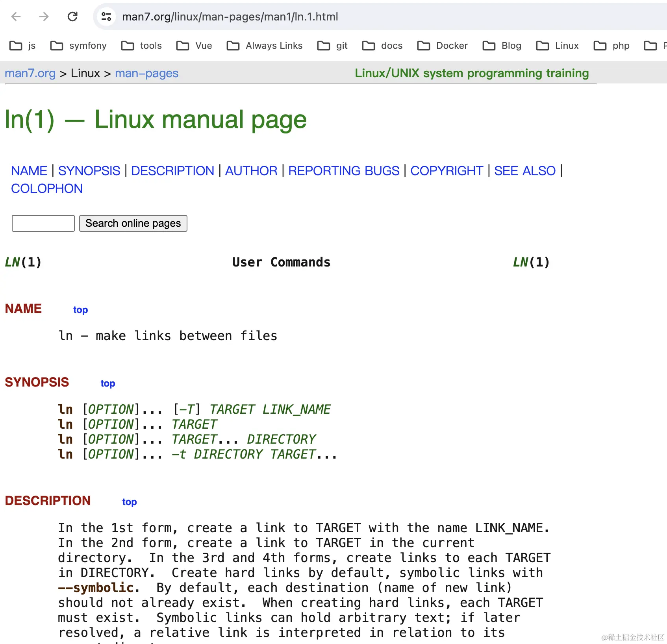Open the js bookmarks folder
667x644 pixels.
point(22,46)
